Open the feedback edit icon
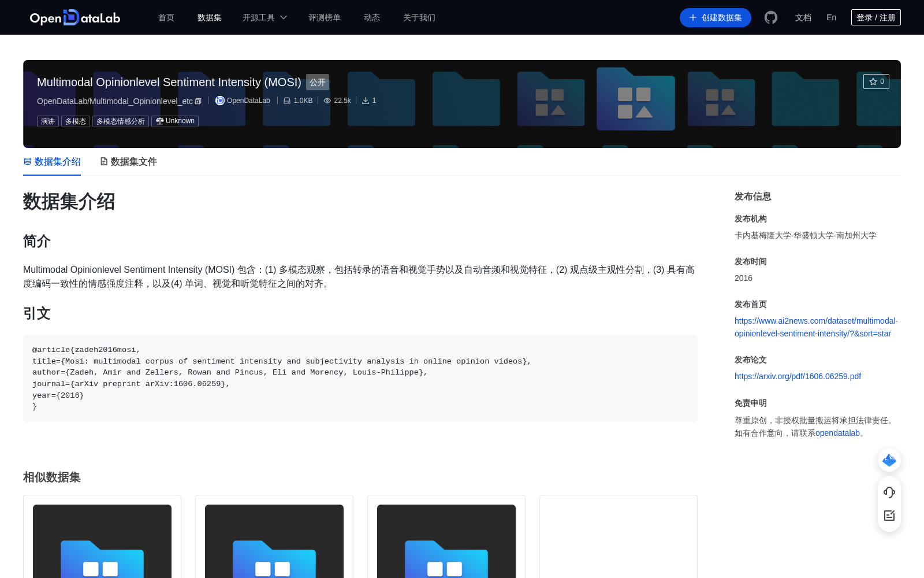This screenshot has width=924, height=578. tap(889, 516)
